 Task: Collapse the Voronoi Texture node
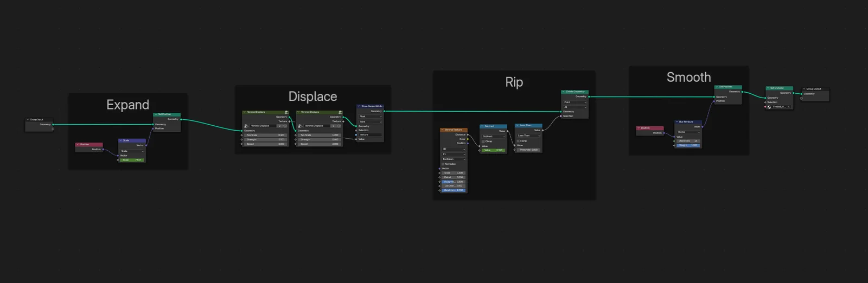[443, 130]
